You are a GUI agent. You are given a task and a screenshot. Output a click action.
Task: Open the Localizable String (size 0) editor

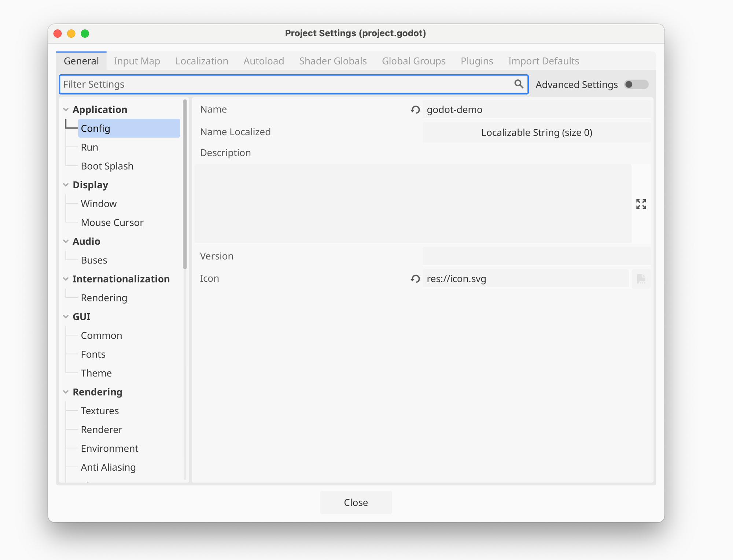point(536,133)
